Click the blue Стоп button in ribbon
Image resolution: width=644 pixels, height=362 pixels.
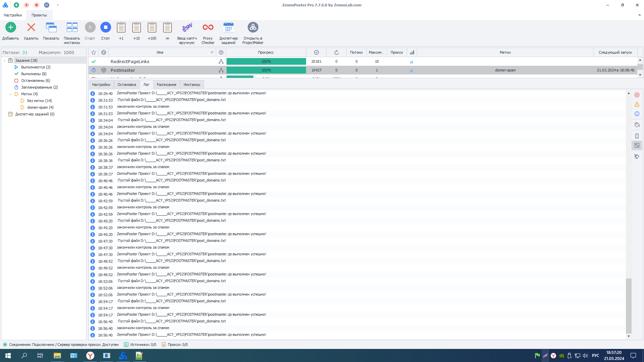[x=105, y=27]
